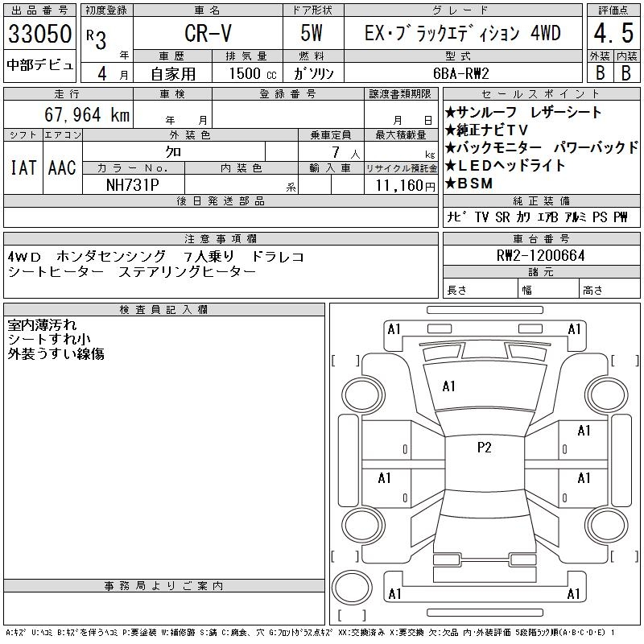Click the 登録番号 header
This screenshot has height=644, width=644.
[288, 93]
